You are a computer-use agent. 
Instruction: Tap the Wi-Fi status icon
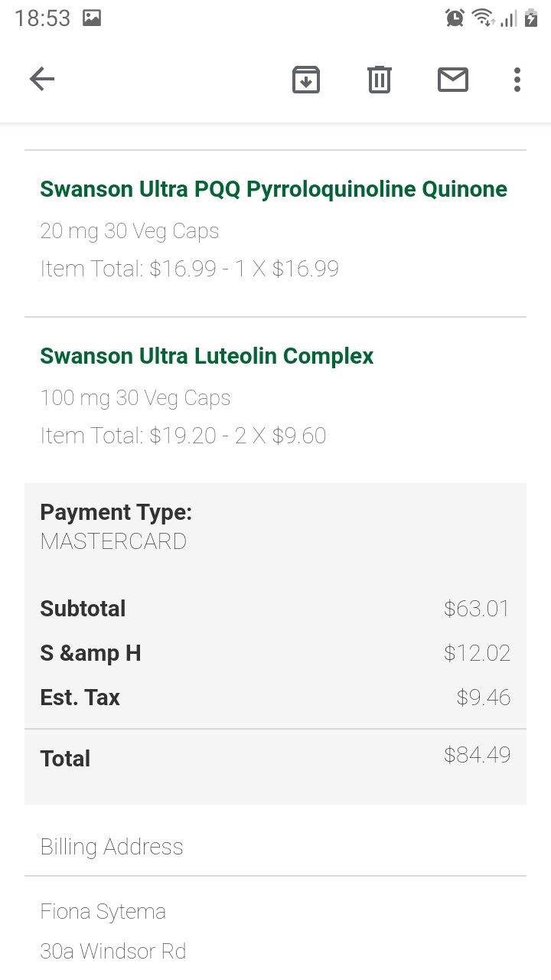tap(482, 18)
